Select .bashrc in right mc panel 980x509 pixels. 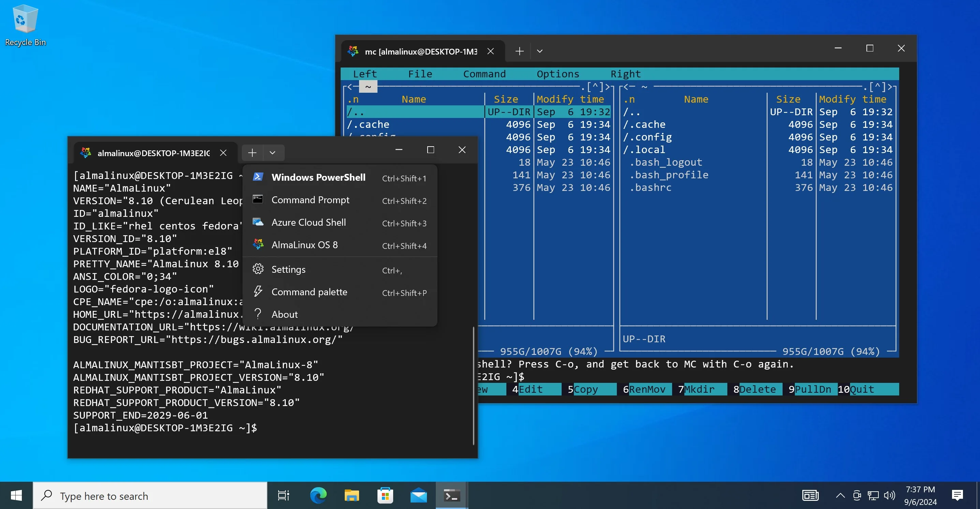coord(758,188)
